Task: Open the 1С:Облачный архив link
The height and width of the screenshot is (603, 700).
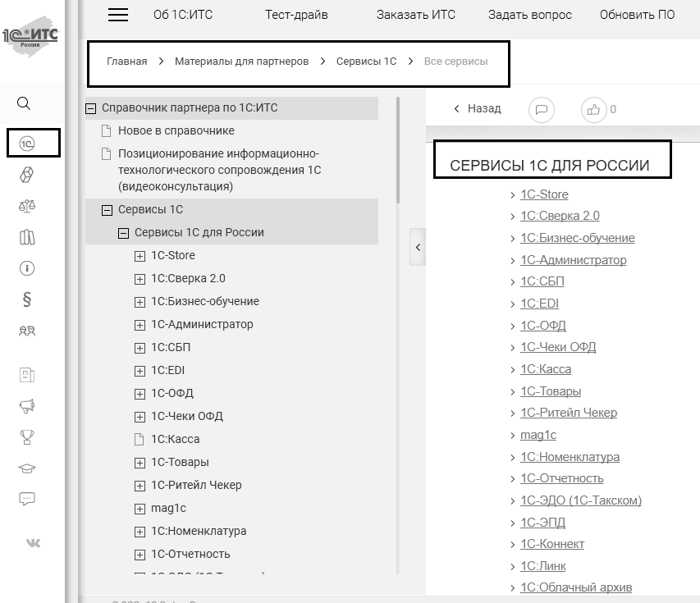Action: pos(576,587)
